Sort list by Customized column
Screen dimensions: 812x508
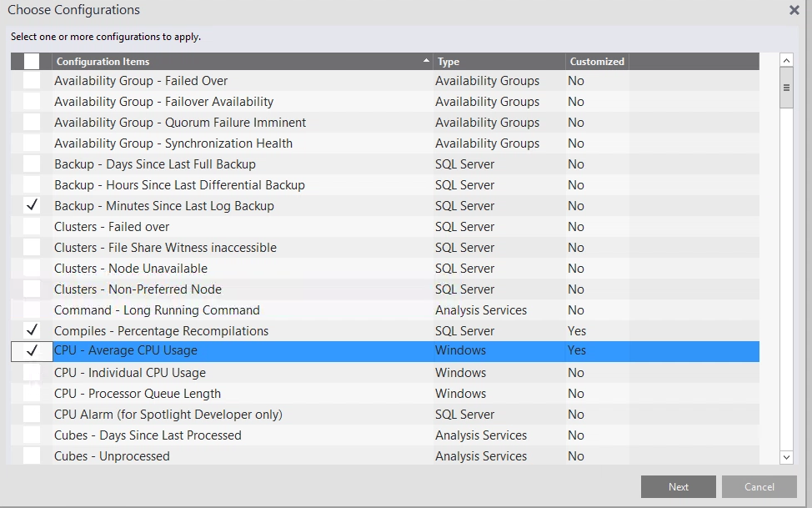[x=597, y=62]
